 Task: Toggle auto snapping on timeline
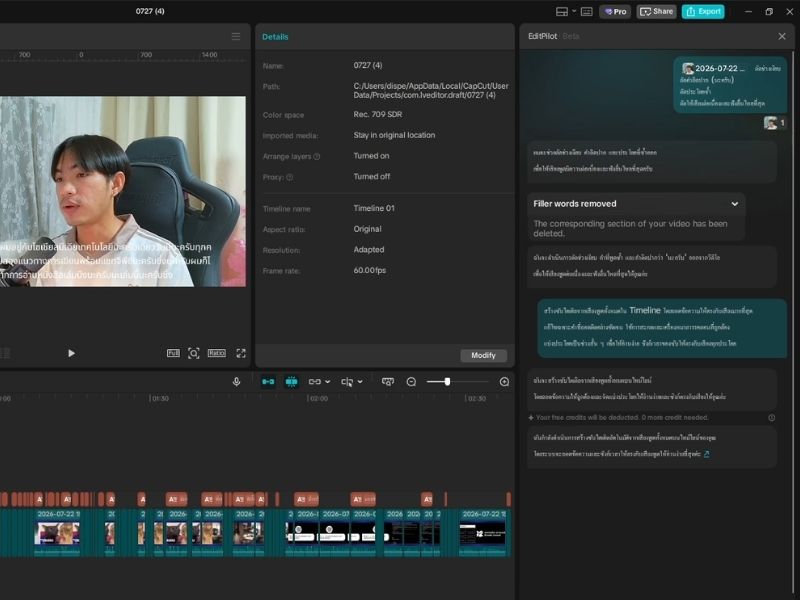(x=291, y=382)
